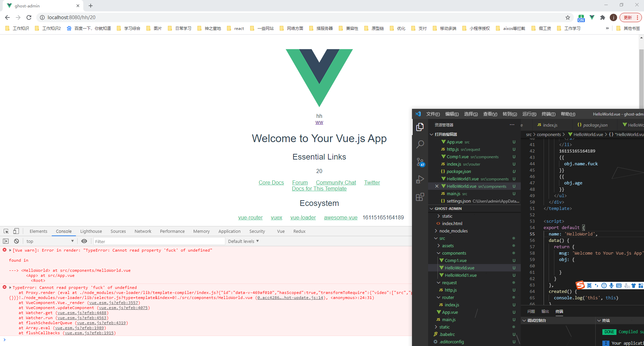Open the 文件(F) menu in VS Code
This screenshot has width=644, height=346.
coord(433,114)
